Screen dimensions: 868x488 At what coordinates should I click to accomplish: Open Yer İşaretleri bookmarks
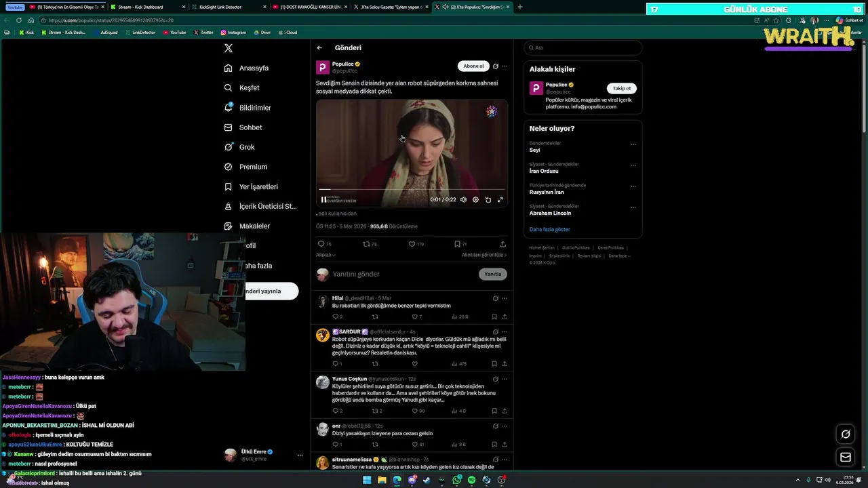251,186
